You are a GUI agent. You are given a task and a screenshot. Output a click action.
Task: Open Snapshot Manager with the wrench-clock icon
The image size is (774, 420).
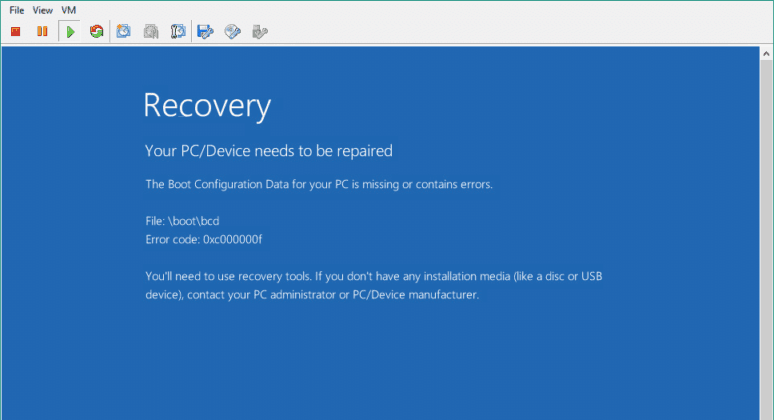(x=178, y=32)
